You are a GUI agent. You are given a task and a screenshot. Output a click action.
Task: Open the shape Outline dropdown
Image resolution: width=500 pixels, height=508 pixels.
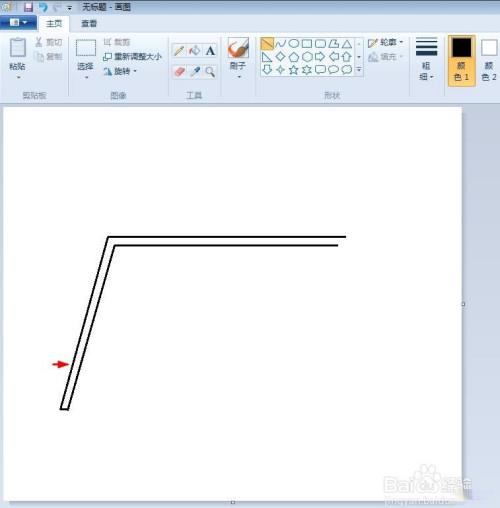[x=386, y=43]
